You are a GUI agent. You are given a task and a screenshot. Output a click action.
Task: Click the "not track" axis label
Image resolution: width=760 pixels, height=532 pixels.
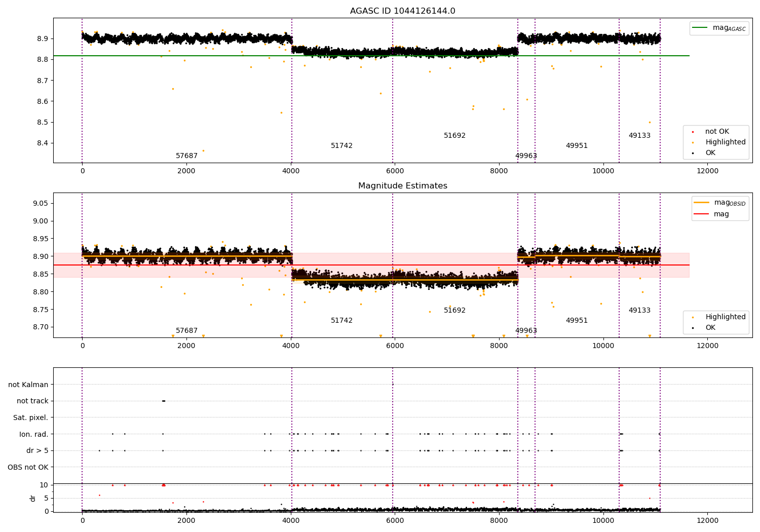[32, 401]
